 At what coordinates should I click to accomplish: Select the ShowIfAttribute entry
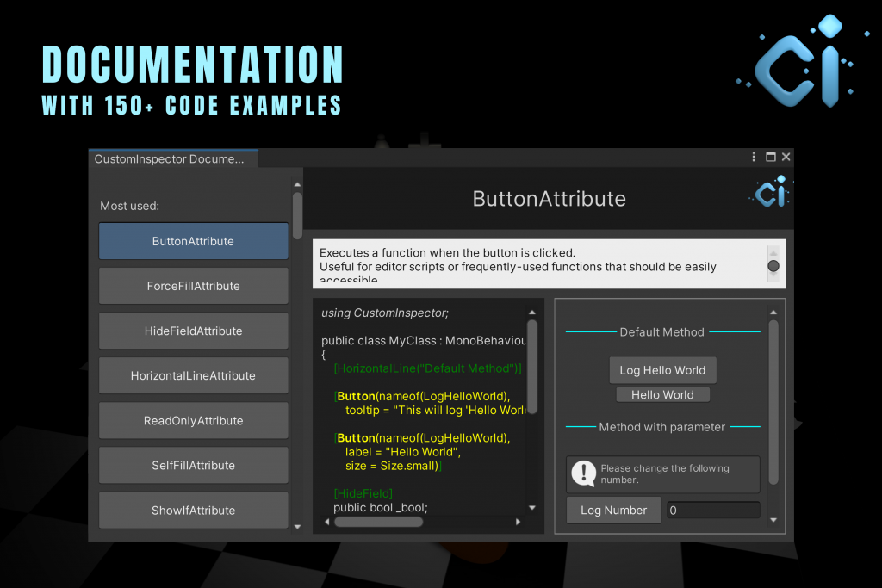[193, 511]
